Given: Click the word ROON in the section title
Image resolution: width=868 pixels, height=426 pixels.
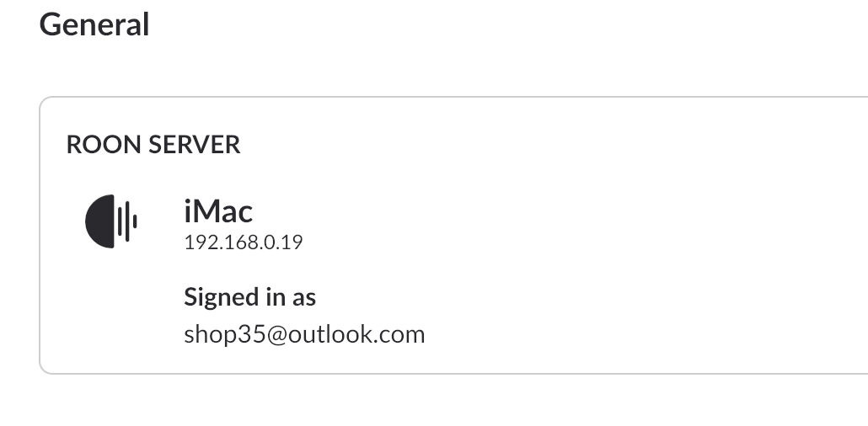Looking at the screenshot, I should (104, 145).
